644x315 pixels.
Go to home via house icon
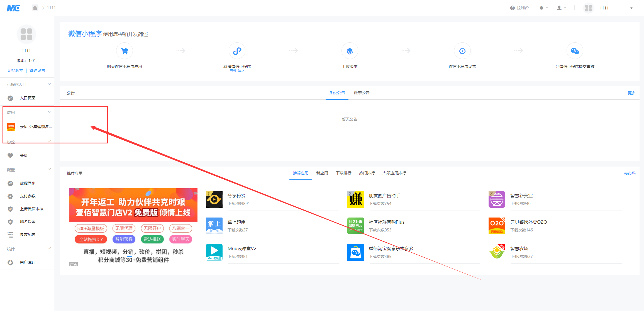click(x=35, y=8)
